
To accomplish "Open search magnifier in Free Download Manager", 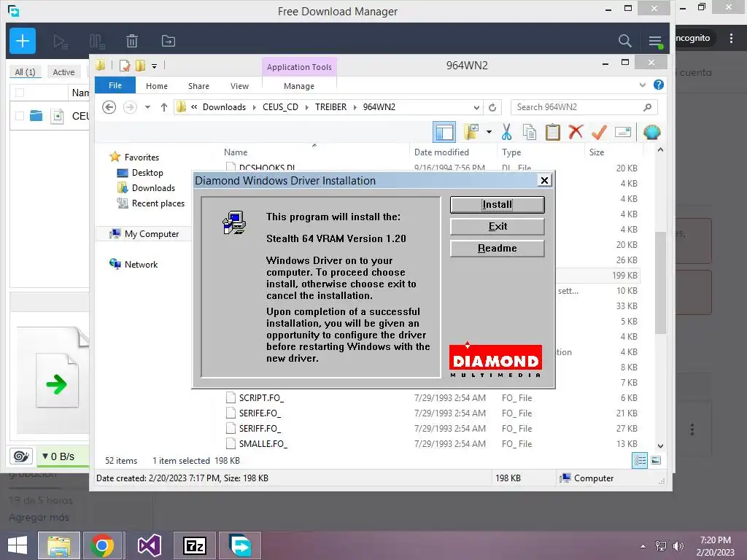I will (x=624, y=41).
